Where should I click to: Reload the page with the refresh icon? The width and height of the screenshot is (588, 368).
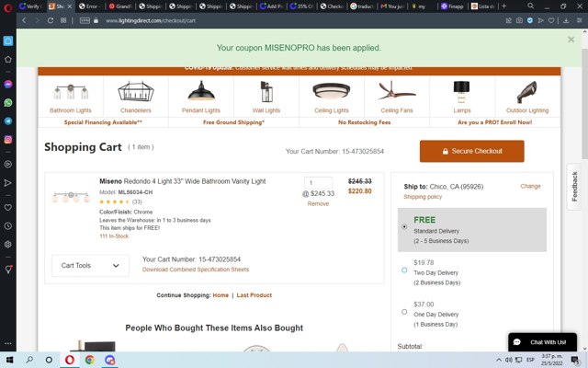point(51,20)
